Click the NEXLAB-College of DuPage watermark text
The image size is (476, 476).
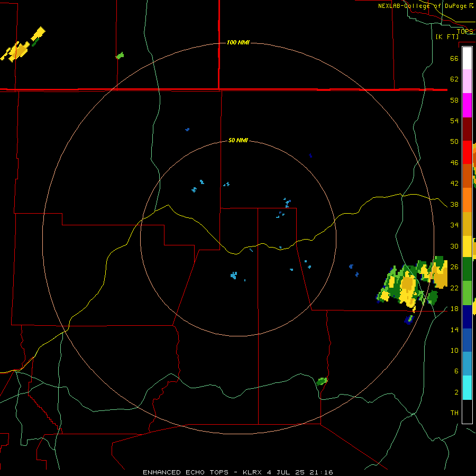425,6
